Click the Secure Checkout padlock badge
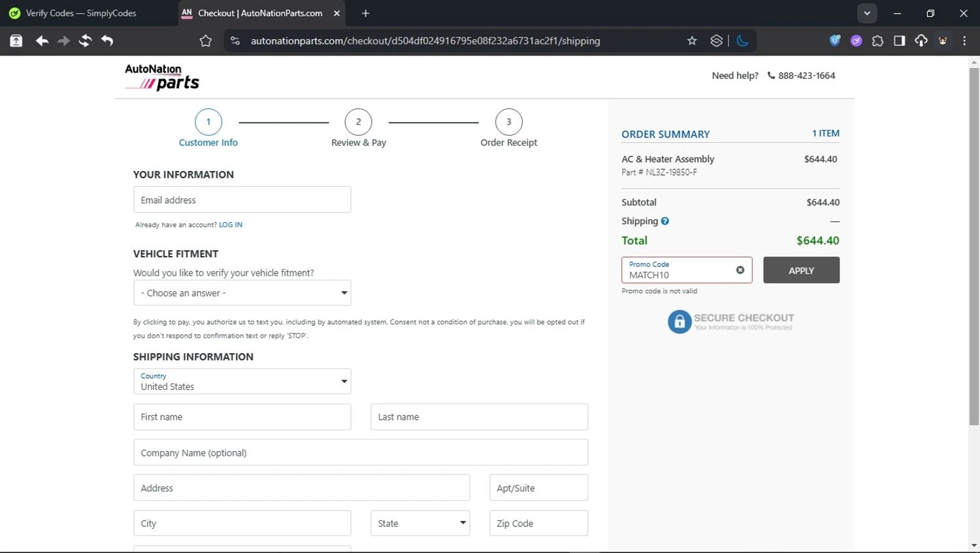980x553 pixels. coord(730,321)
